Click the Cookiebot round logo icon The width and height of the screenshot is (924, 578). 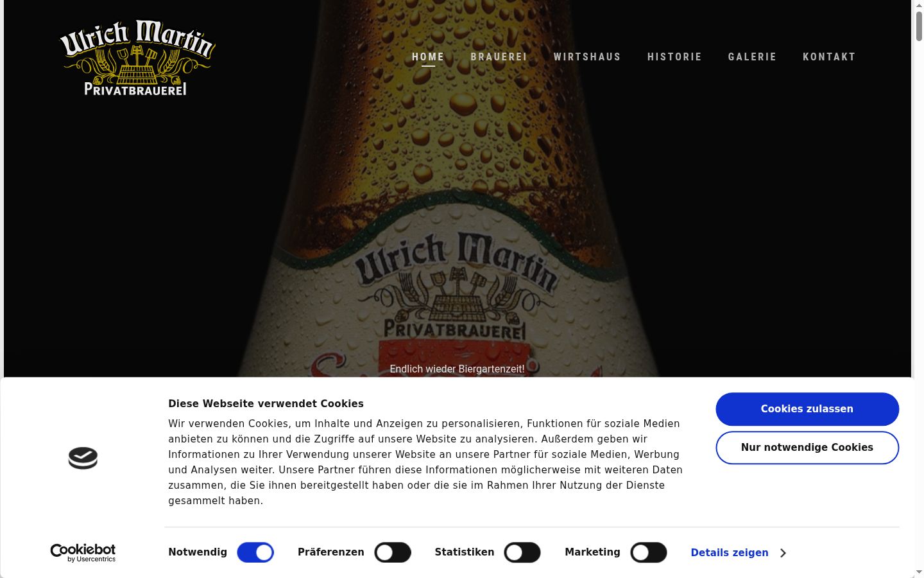[x=83, y=458]
